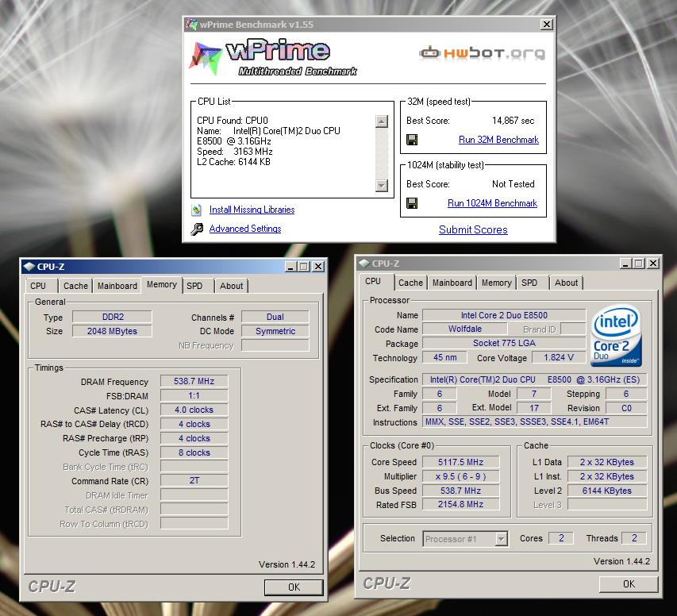Open the Advanced Settings link

[x=245, y=229]
